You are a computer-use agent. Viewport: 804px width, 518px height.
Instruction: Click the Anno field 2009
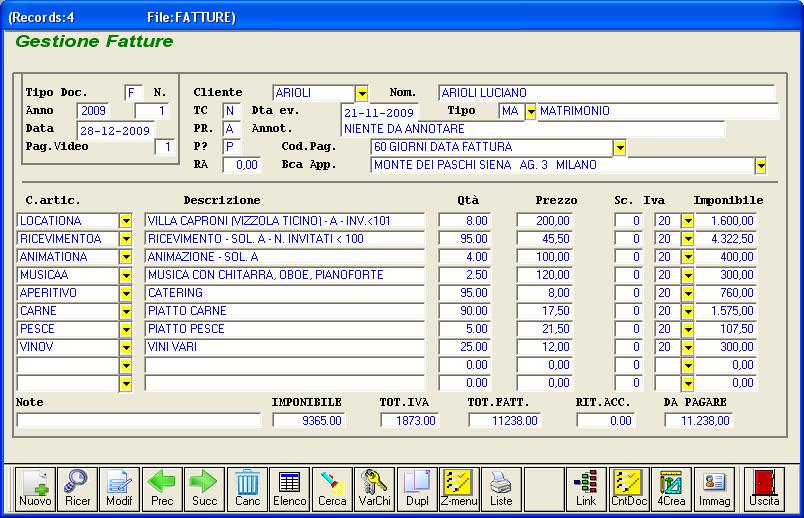(93, 111)
